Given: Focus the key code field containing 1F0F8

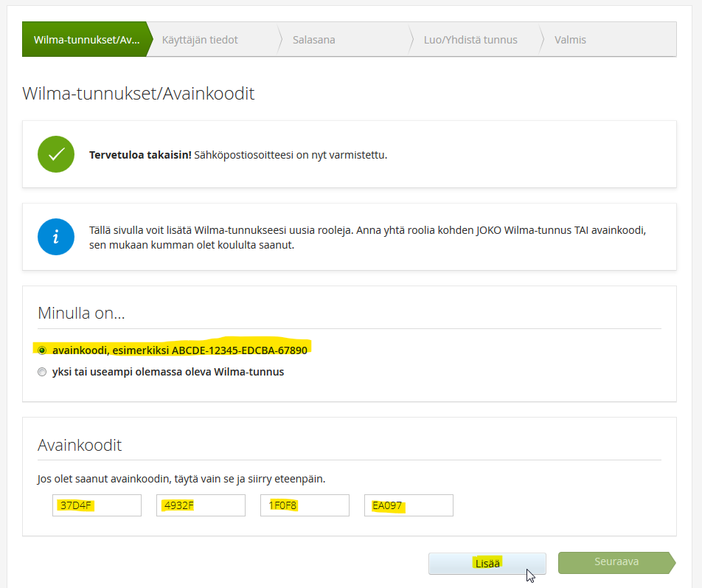Looking at the screenshot, I should click(305, 505).
